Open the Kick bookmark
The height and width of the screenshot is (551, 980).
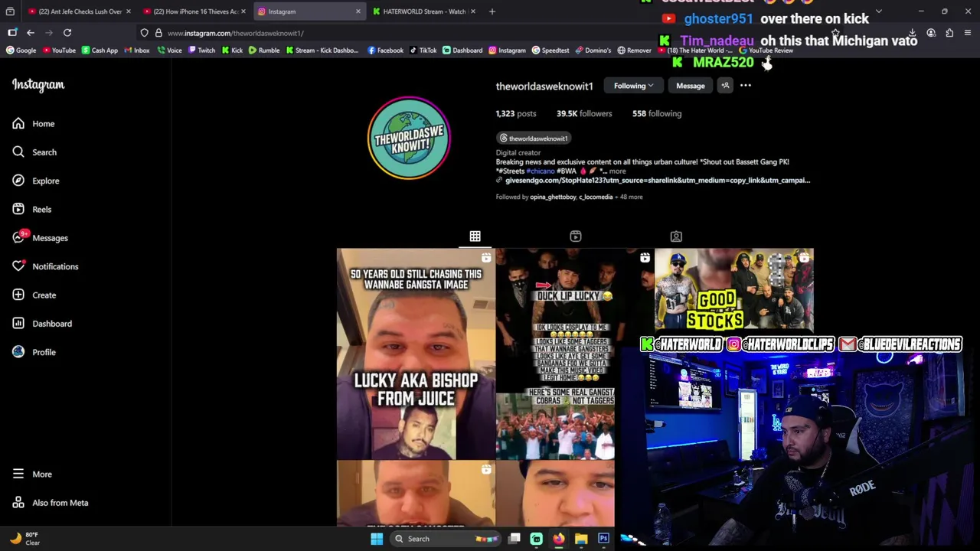pos(232,51)
